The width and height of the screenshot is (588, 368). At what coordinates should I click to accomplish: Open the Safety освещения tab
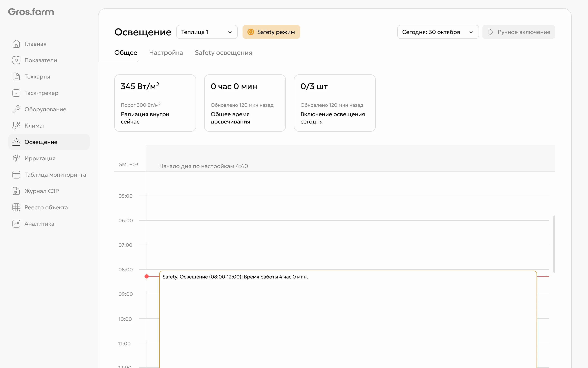click(x=224, y=53)
